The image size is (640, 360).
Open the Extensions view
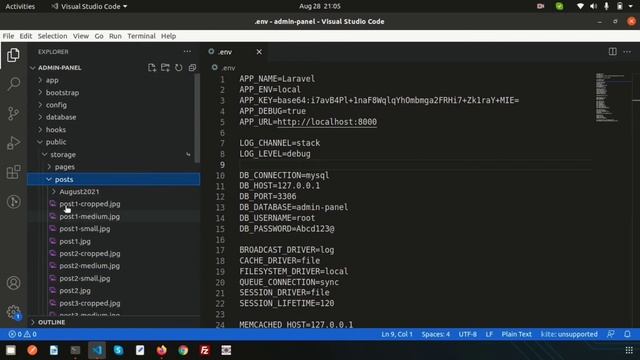tap(13, 172)
